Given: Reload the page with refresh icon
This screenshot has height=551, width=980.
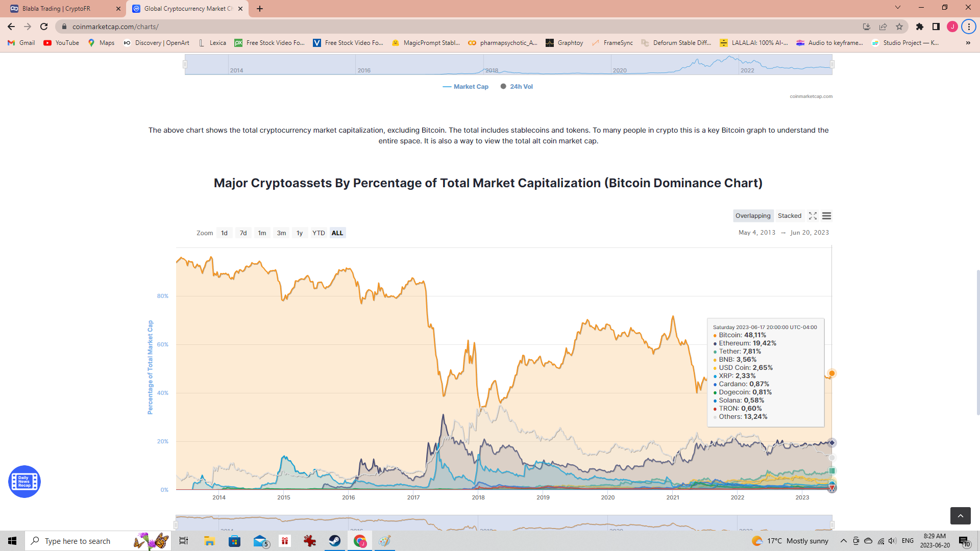Looking at the screenshot, I should point(44,27).
